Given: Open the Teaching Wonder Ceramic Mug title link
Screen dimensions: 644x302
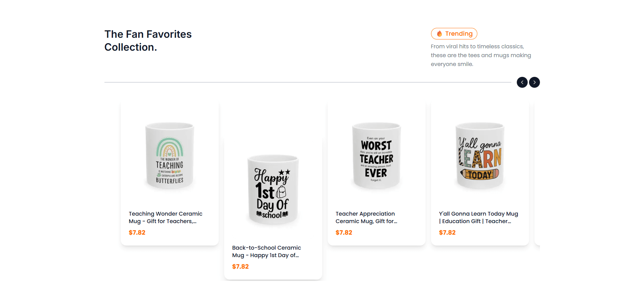Looking at the screenshot, I should click(165, 217).
